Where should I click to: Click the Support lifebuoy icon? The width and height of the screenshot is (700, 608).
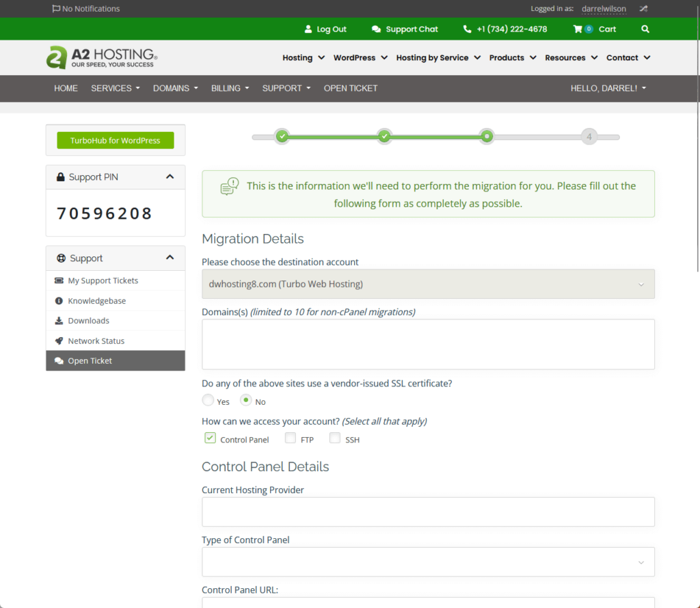(61, 259)
